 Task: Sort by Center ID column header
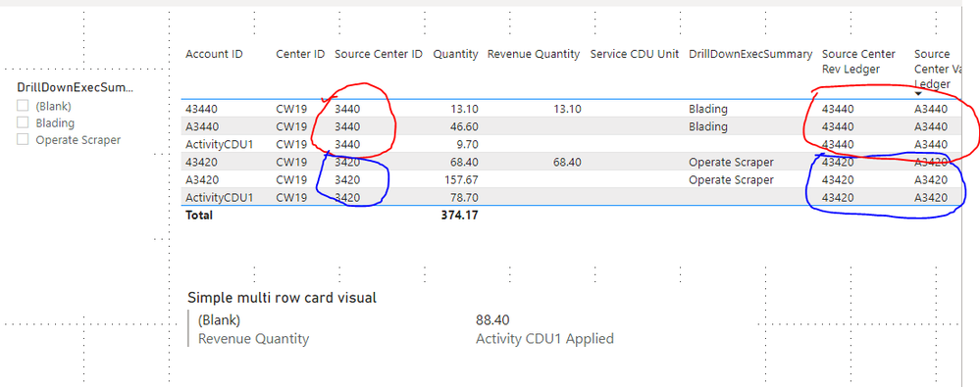tap(300, 54)
